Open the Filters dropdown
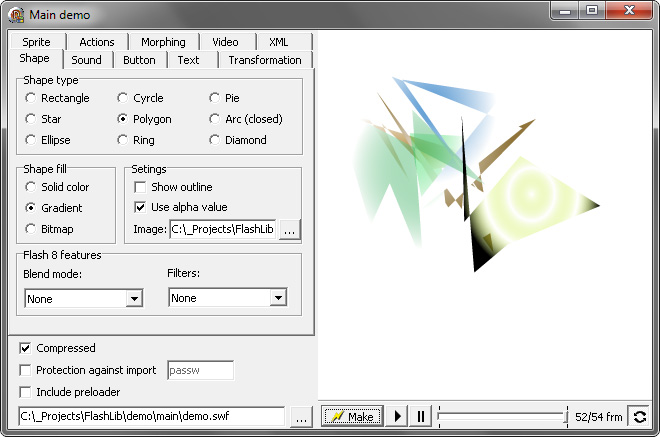 point(278,298)
